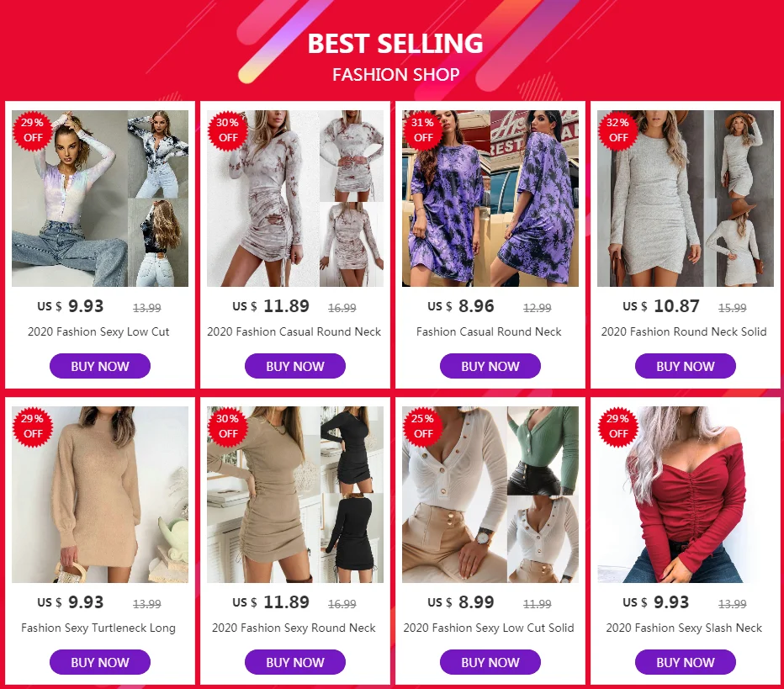Viewport: 784px width, 689px height.
Task: Open the white button V-neck top image
Action: click(x=490, y=495)
